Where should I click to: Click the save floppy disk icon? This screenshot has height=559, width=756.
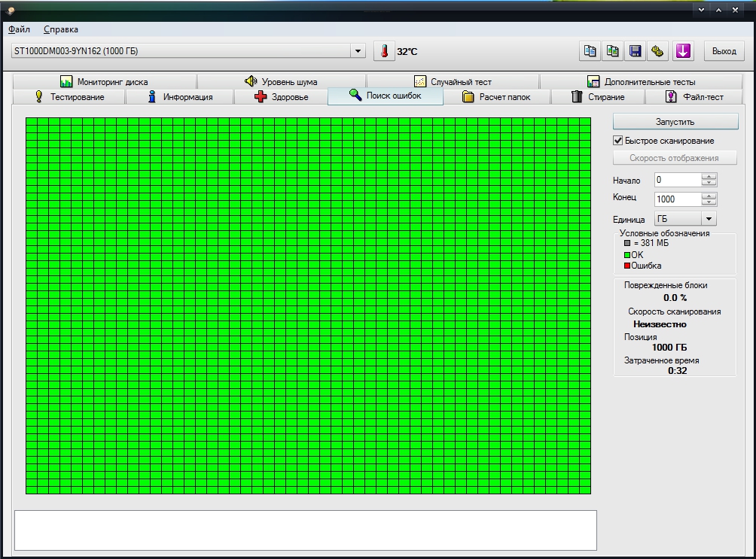pos(635,51)
